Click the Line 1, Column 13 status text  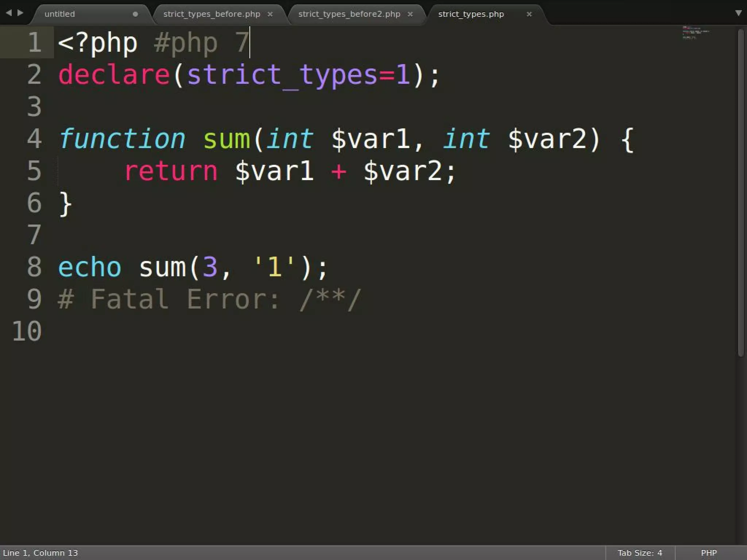coord(40,553)
